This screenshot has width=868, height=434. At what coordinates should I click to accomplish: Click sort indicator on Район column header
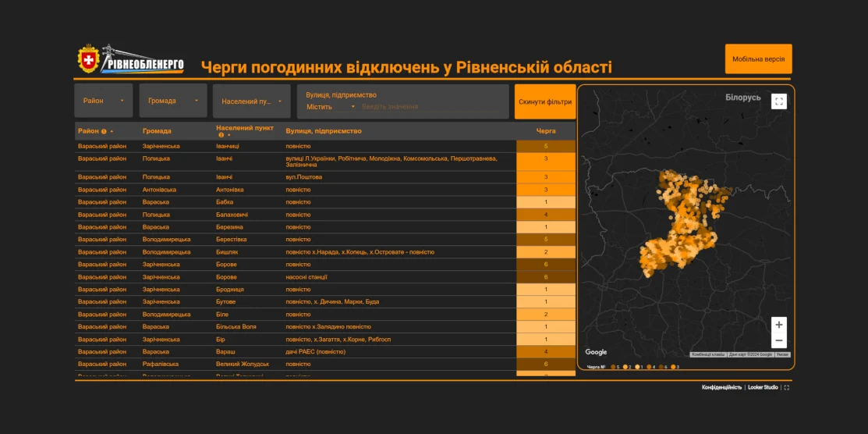112,131
